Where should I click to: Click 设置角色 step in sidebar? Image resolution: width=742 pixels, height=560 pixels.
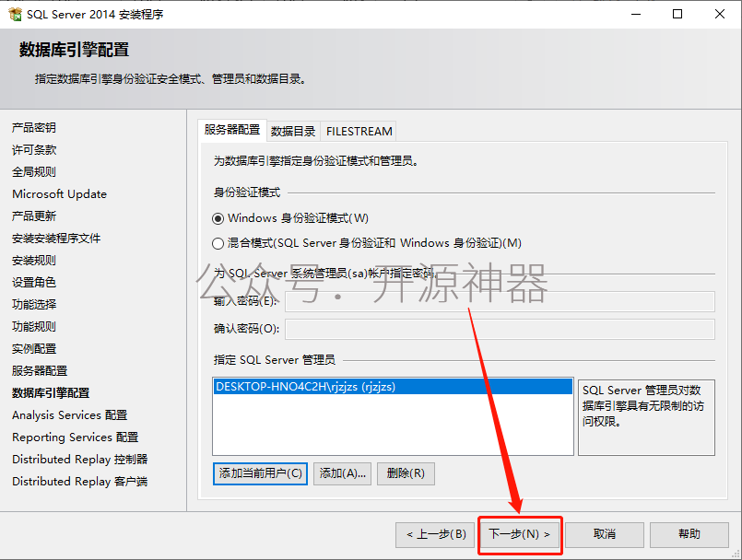coord(34,283)
